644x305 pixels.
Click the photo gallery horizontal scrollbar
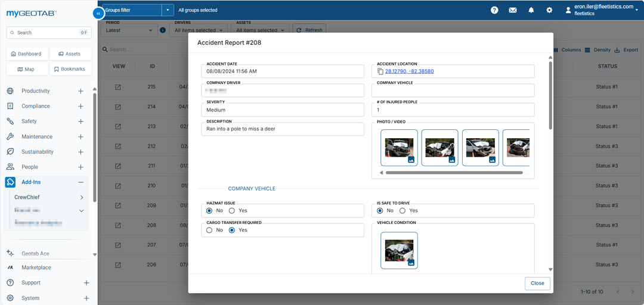coord(454,173)
